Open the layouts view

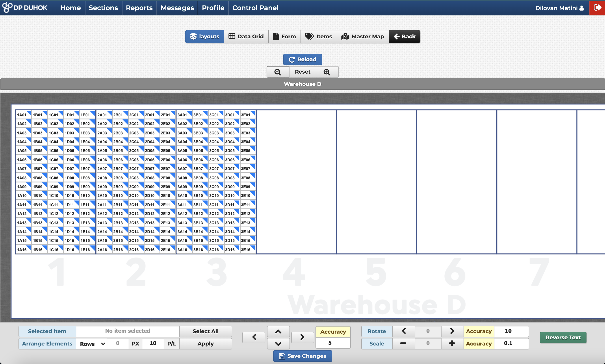[204, 37]
